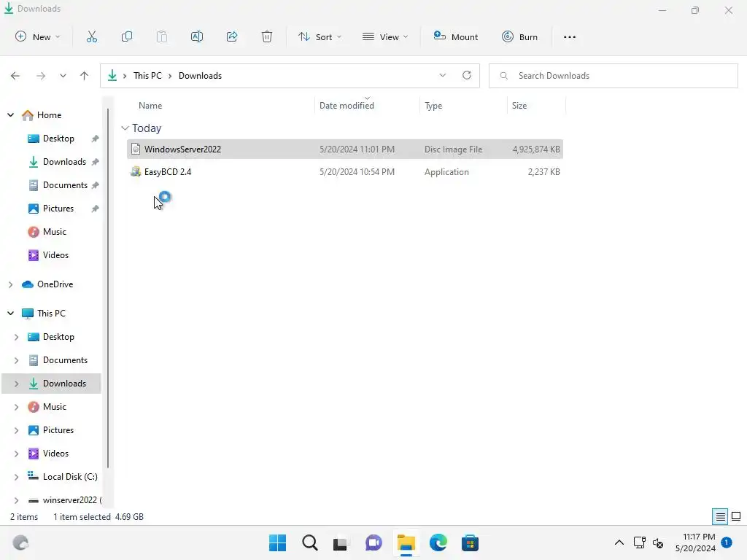
Task: Click inside Search Downloads field
Action: pyautogui.click(x=613, y=76)
